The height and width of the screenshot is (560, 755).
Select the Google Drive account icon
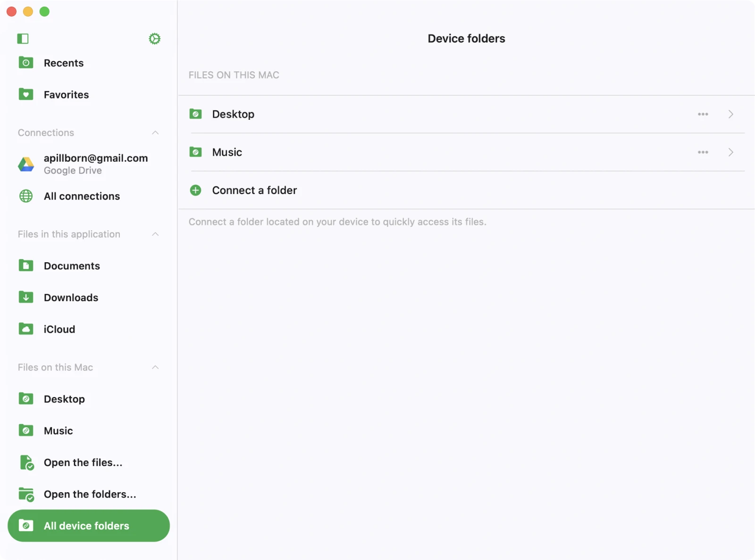click(26, 164)
